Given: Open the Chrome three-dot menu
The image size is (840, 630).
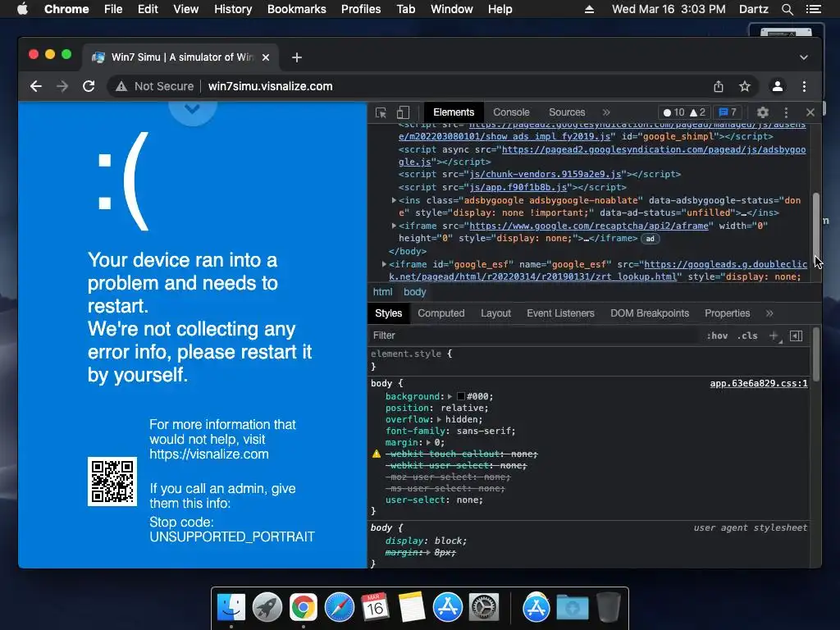Looking at the screenshot, I should click(x=804, y=86).
